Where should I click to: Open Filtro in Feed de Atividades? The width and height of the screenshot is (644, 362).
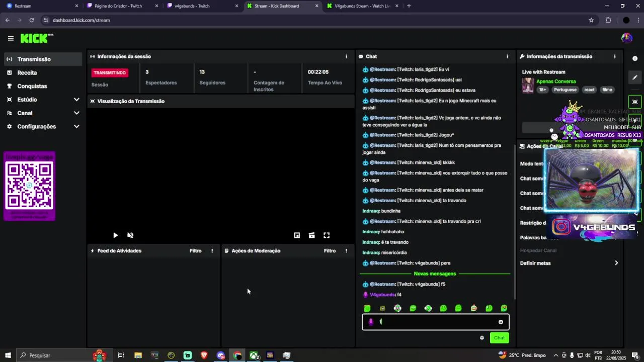pos(196,250)
